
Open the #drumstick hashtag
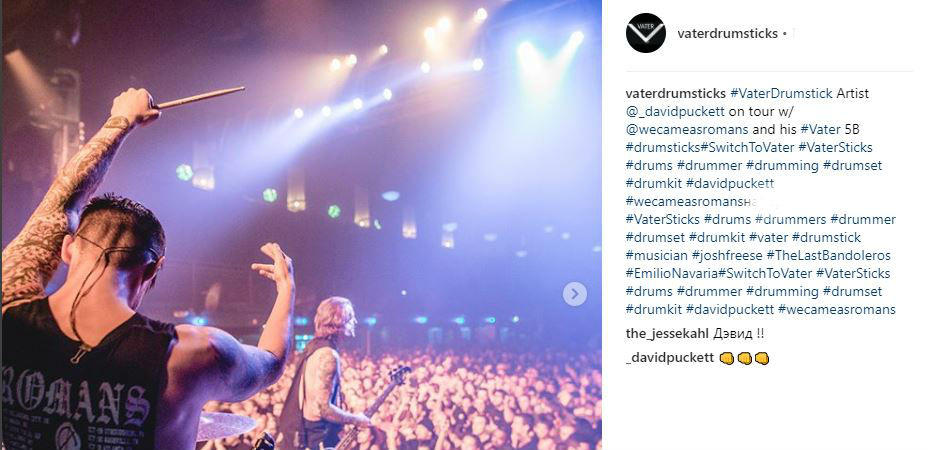coord(826,237)
